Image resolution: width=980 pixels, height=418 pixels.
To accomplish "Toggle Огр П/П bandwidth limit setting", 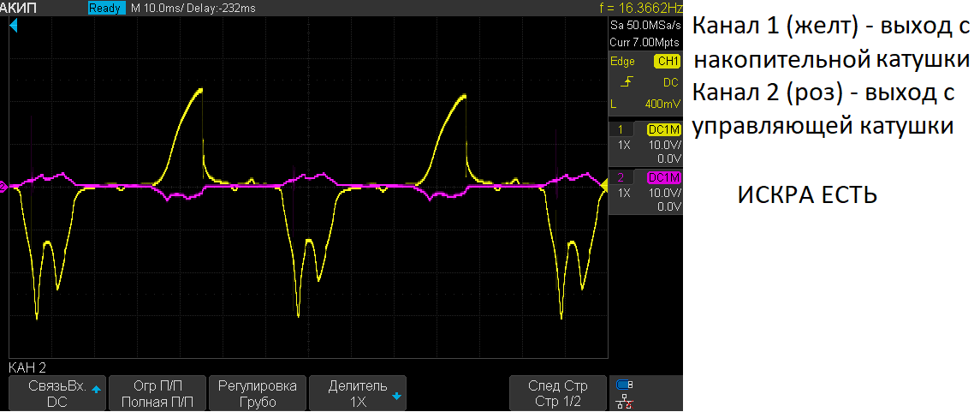I will coord(157,393).
